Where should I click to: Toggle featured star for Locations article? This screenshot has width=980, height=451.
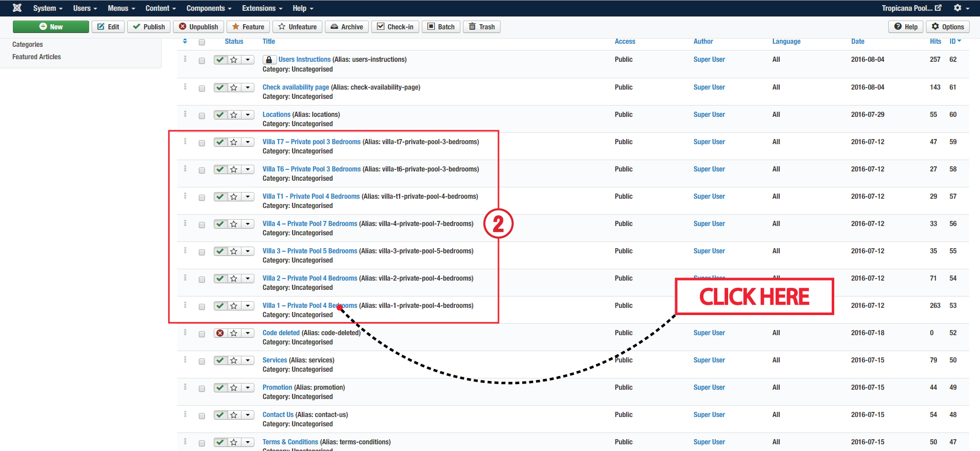click(234, 115)
